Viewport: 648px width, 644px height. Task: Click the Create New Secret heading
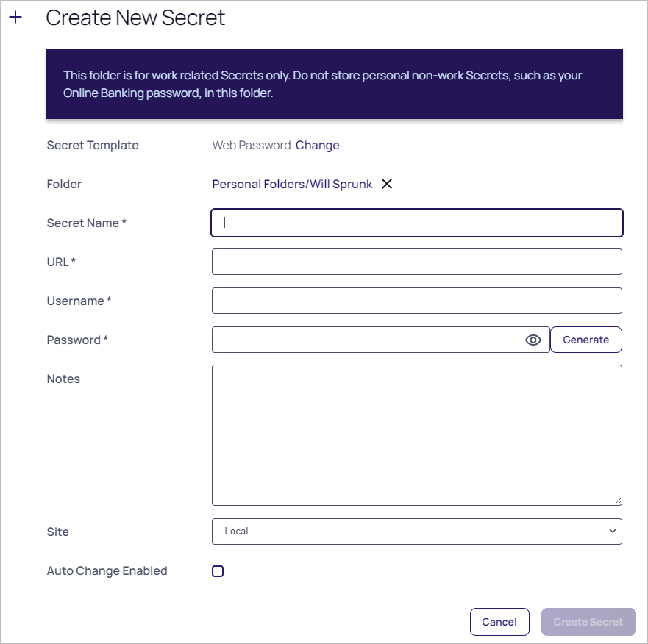[x=135, y=18]
